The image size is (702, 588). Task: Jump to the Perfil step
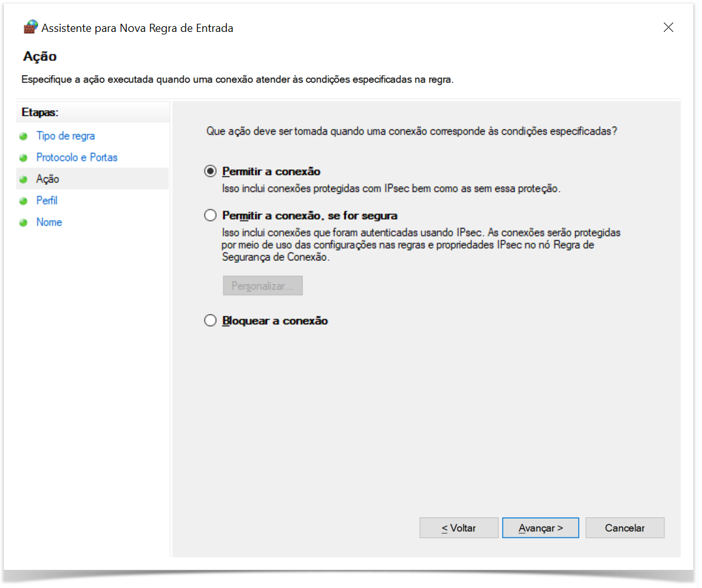47,201
